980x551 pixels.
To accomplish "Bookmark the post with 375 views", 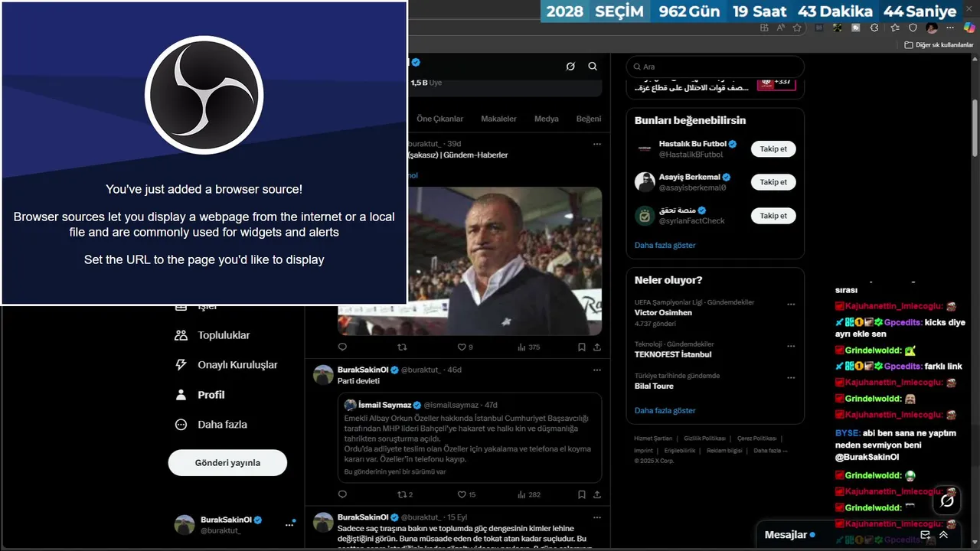I will tap(582, 347).
